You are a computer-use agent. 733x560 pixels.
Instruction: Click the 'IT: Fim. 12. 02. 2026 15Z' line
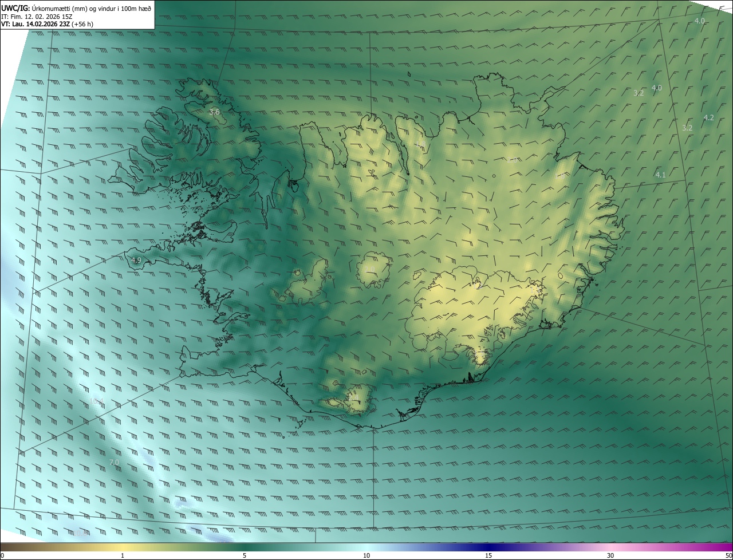click(x=37, y=16)
